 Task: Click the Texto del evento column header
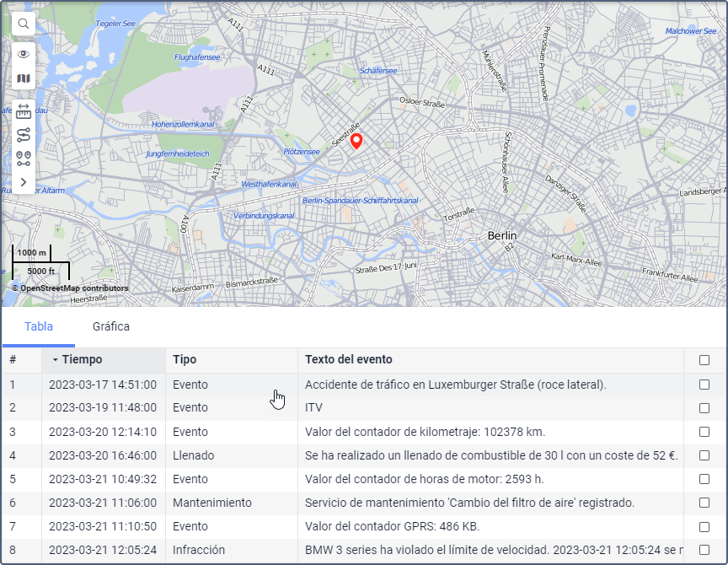(490, 359)
